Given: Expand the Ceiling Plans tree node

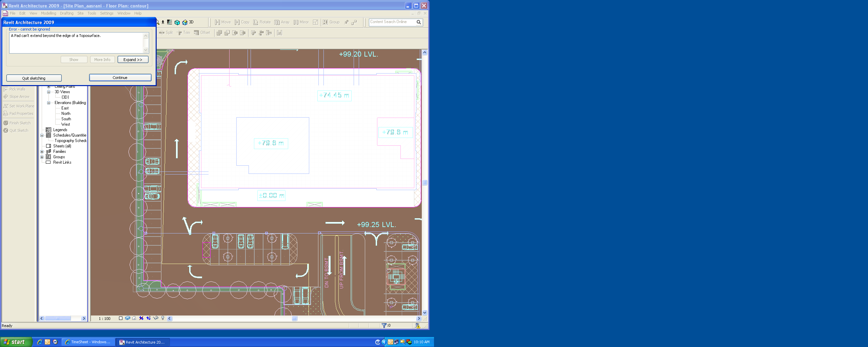Looking at the screenshot, I should (48, 87).
